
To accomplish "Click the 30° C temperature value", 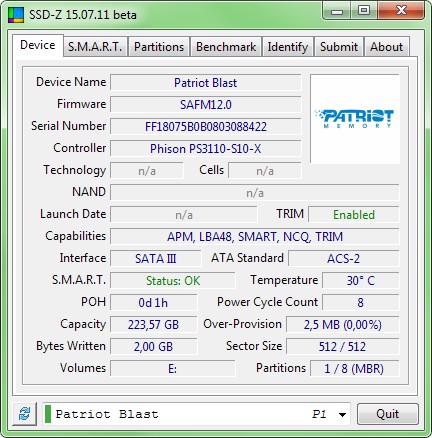I will click(x=361, y=281).
